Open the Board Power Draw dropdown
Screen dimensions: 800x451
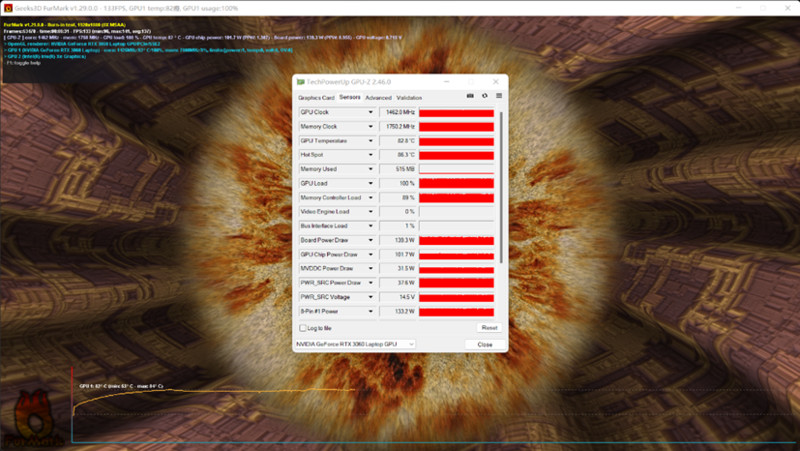point(370,240)
